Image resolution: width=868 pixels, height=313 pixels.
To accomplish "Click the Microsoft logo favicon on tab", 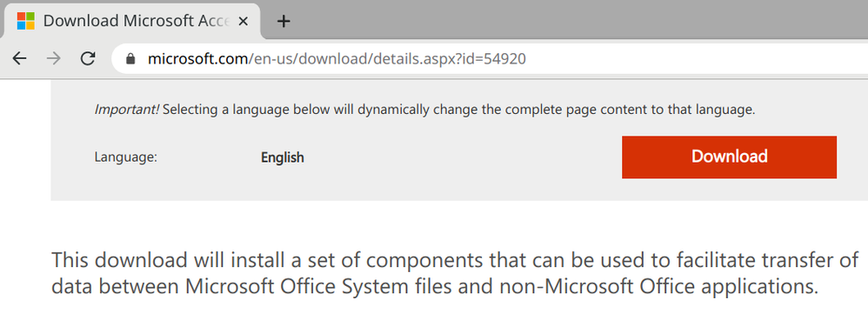I will click(x=25, y=21).
